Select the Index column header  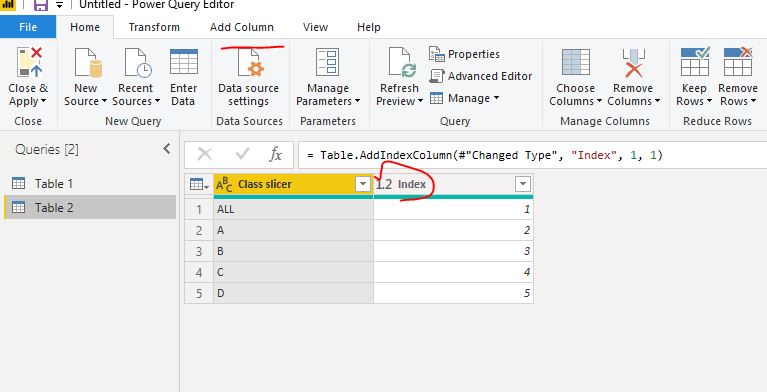453,184
